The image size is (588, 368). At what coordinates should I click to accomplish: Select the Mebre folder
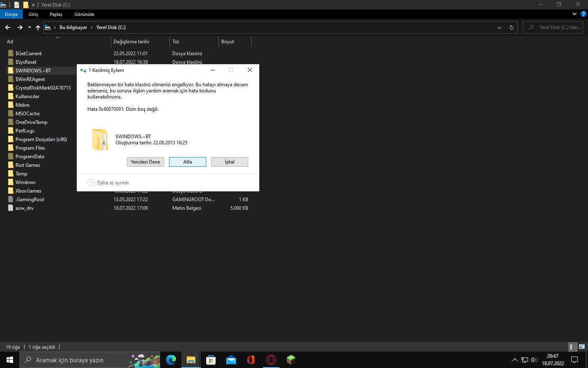[22, 105]
